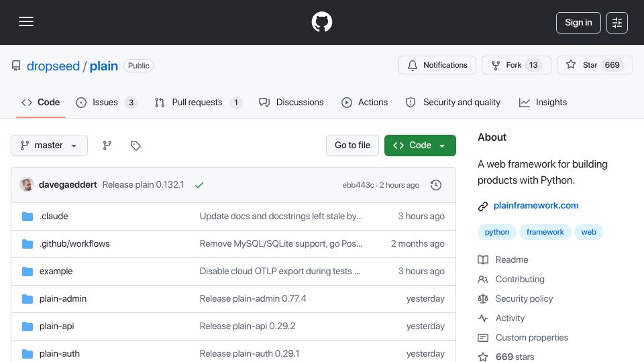Click the people icon beside Contributing

coord(483,279)
